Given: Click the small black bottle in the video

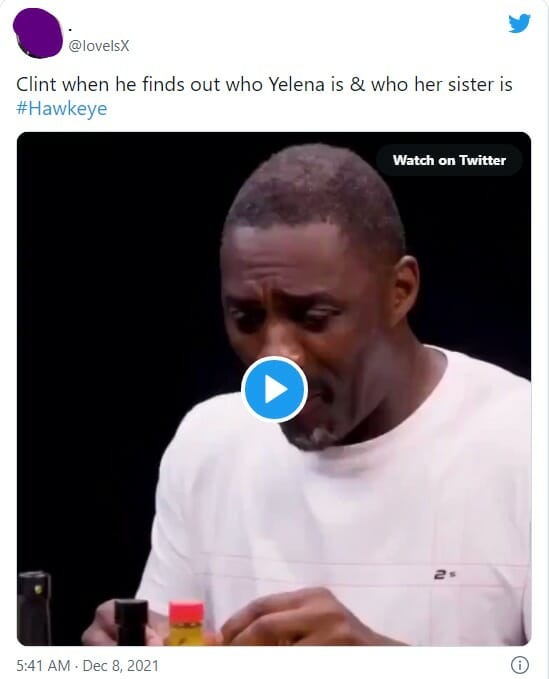Looking at the screenshot, I should coord(131,623).
